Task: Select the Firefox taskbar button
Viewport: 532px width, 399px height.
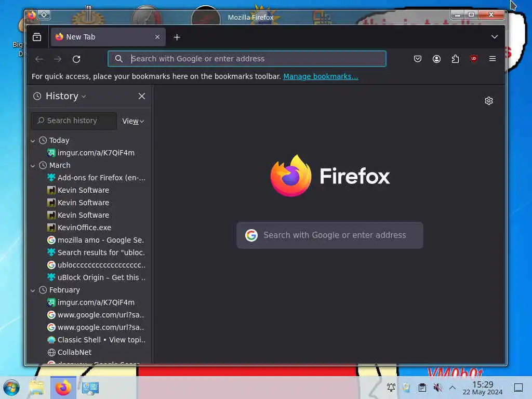Action: 63,388
